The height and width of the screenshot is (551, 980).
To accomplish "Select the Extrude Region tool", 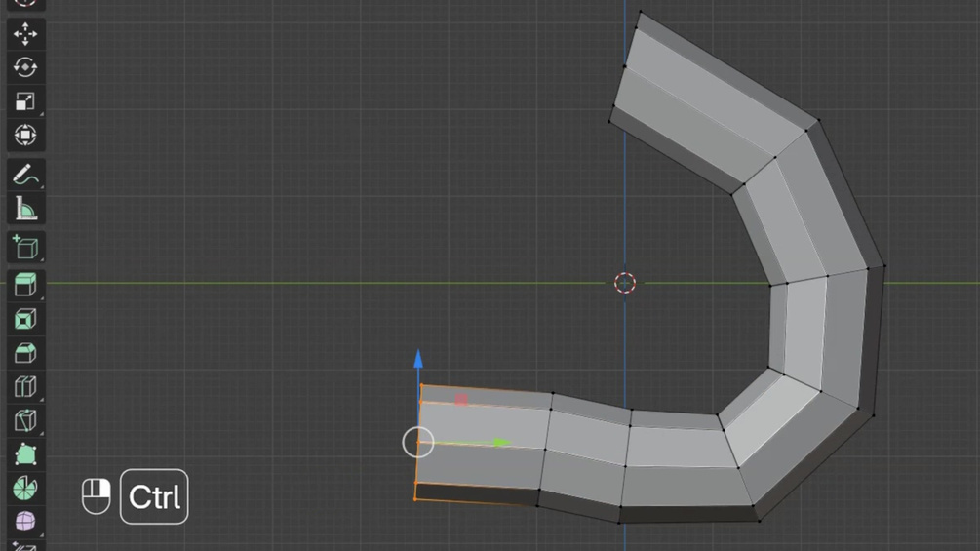I will click(x=25, y=285).
